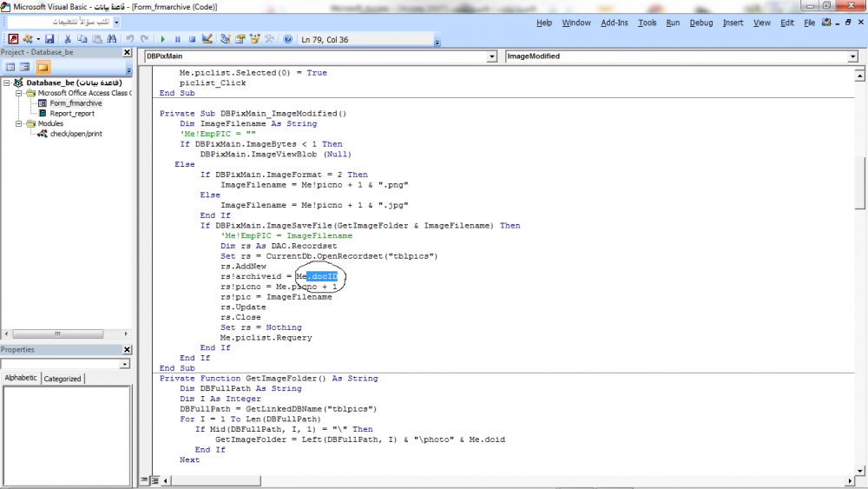Click the Redo arrow icon

tap(144, 39)
